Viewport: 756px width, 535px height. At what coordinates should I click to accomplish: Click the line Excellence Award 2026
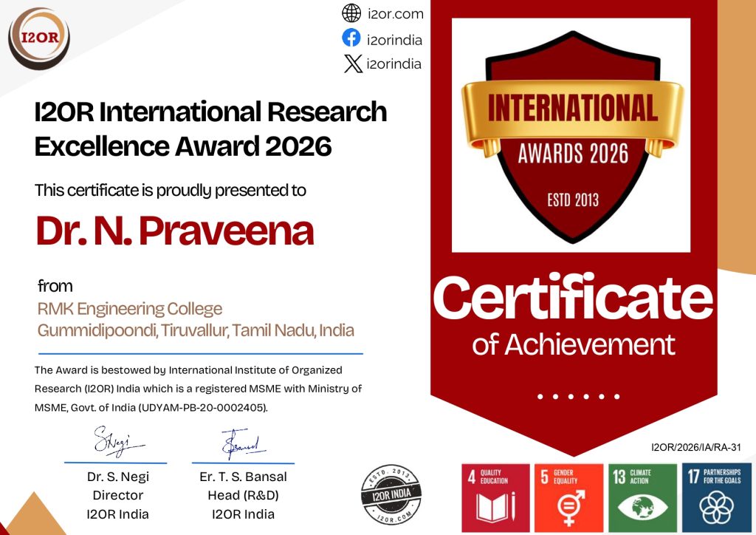183,146
